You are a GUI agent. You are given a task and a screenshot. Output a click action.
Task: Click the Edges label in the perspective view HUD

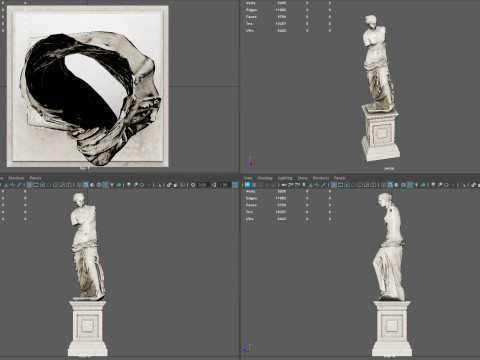[x=252, y=10]
